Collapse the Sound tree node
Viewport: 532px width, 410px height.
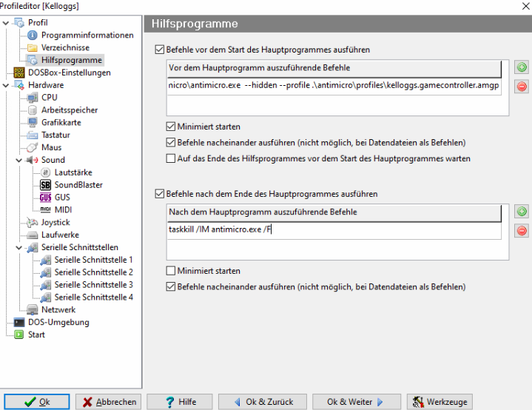[x=19, y=160]
